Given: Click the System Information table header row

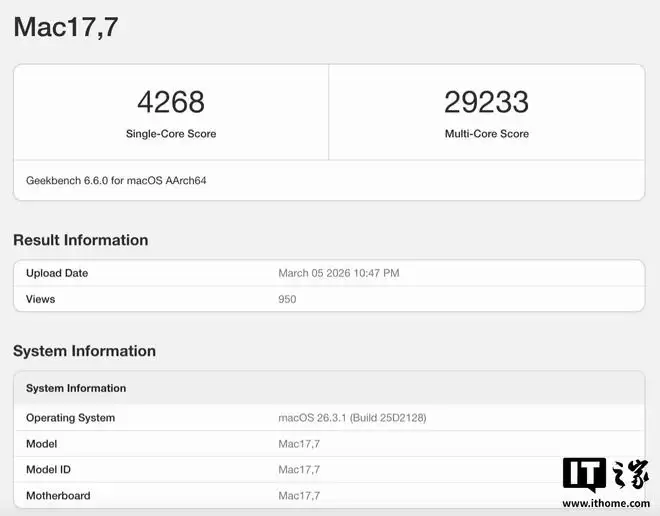Looking at the screenshot, I should (x=76, y=388).
